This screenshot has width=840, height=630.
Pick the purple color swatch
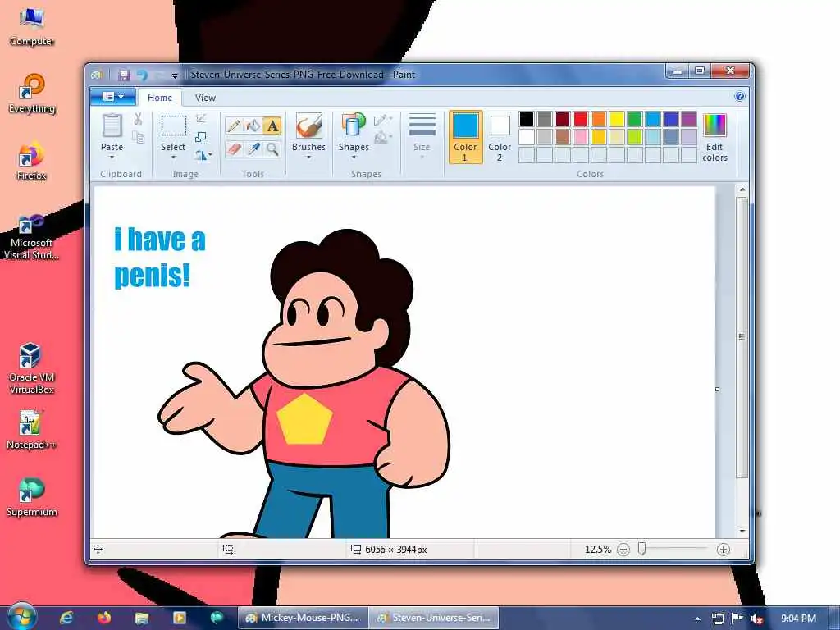689,118
